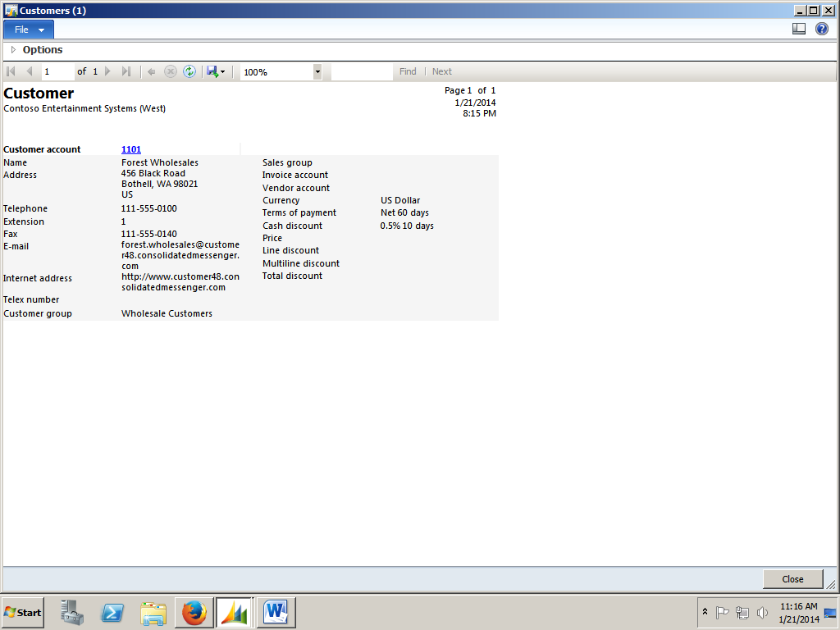The image size is (840, 630).
Task: Open the zoom level dropdown
Action: coord(317,71)
